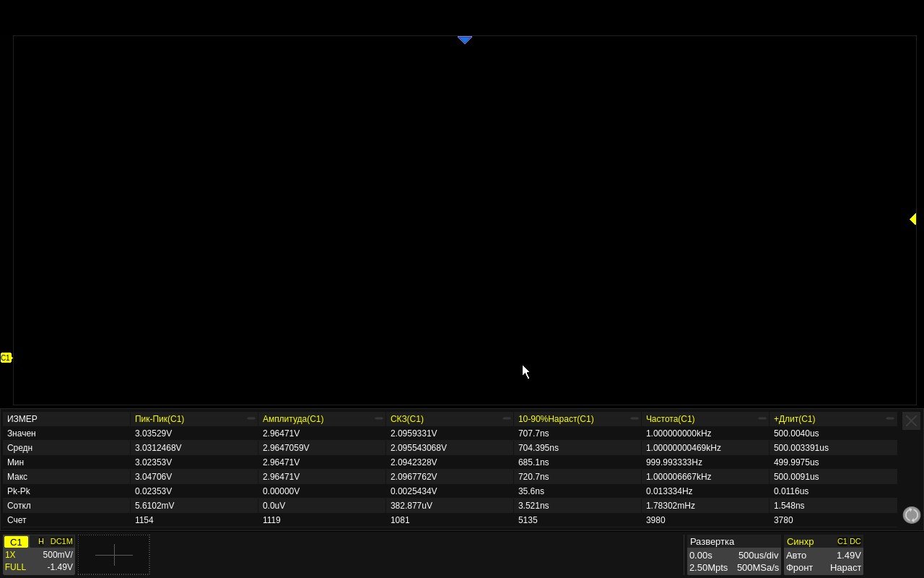Open the 500mV/ vertical scale setting
Image resolution: width=924 pixels, height=578 pixels.
pyautogui.click(x=57, y=555)
